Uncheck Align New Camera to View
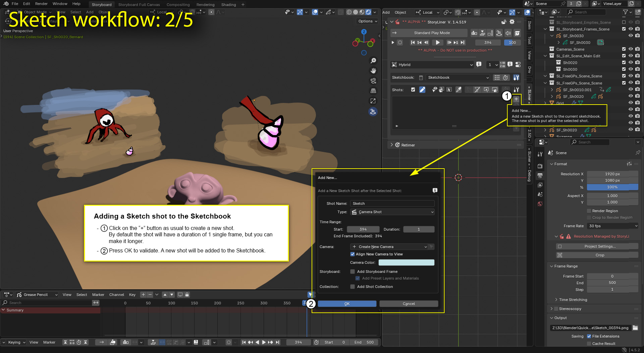The image size is (644, 353). tap(353, 254)
